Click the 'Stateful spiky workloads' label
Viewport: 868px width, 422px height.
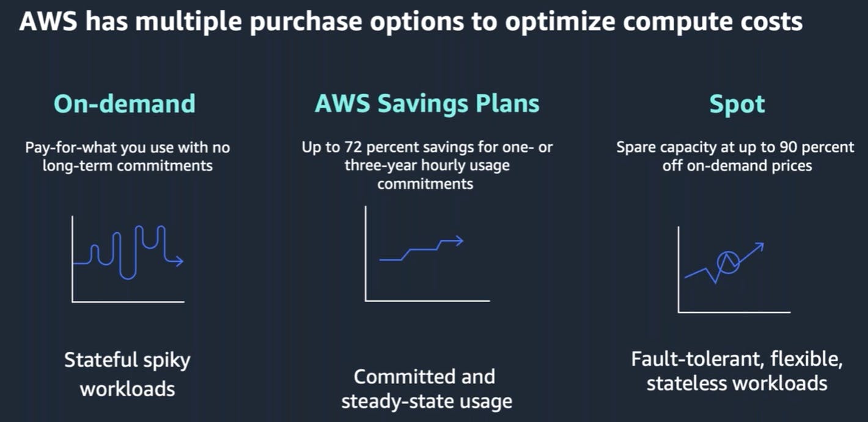pyautogui.click(x=127, y=374)
